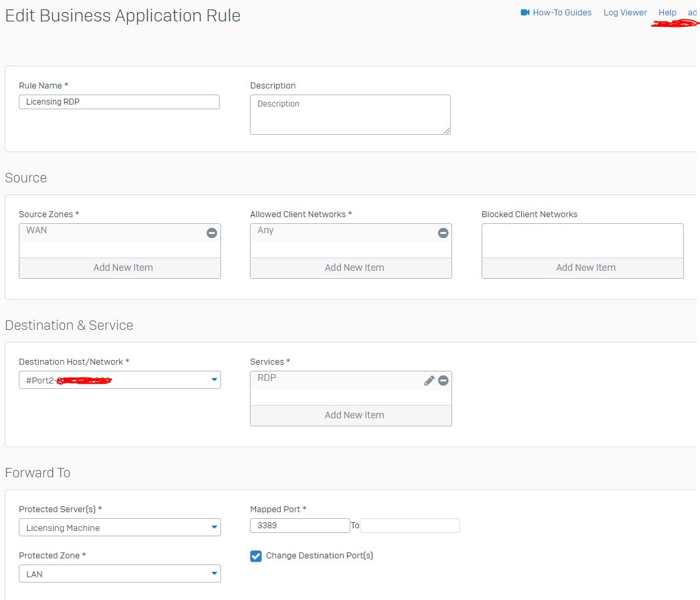Remove WAN from Source Zones
This screenshot has width=700, height=600.
[x=212, y=233]
